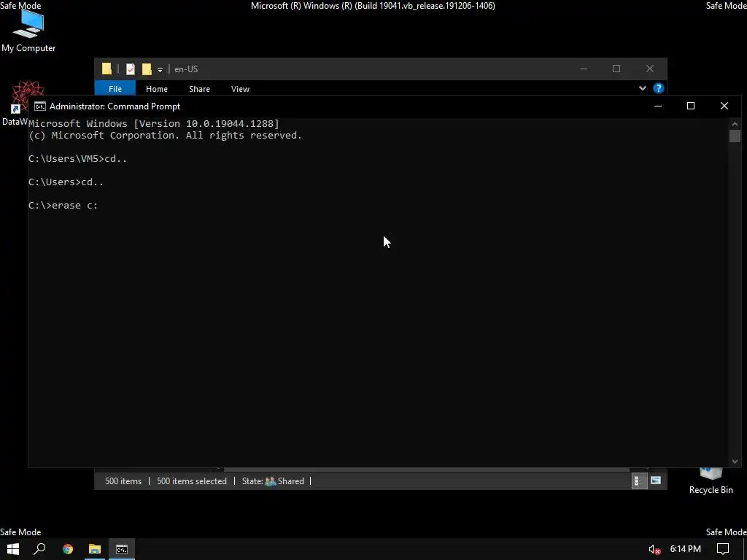Viewport: 747px width, 560px height.
Task: Maximize the en-US Explorer window
Action: click(x=616, y=69)
